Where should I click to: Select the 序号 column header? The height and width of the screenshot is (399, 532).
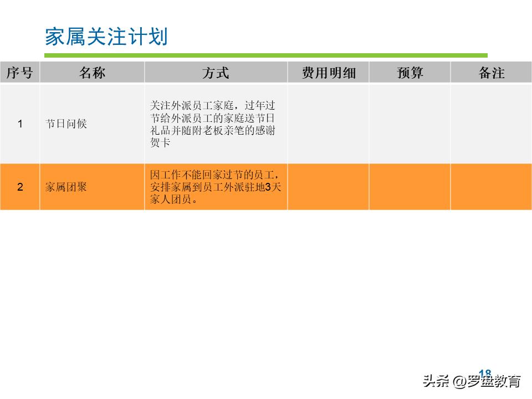tap(21, 73)
